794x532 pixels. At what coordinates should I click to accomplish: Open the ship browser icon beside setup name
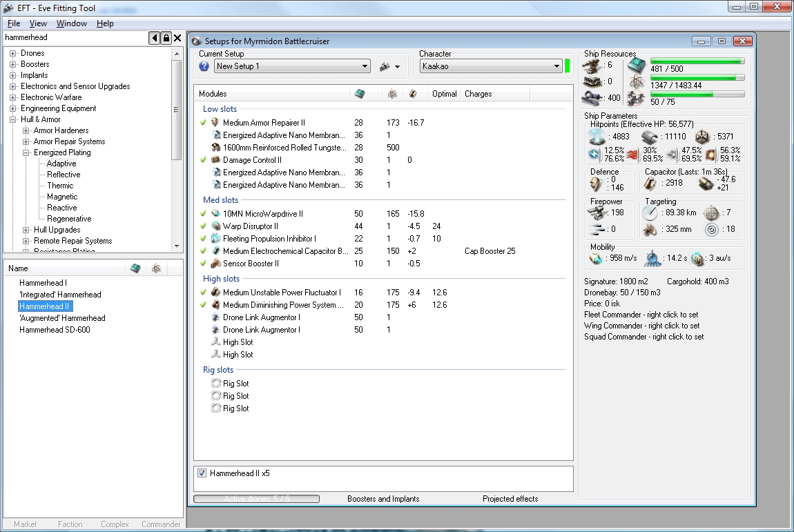coord(385,66)
